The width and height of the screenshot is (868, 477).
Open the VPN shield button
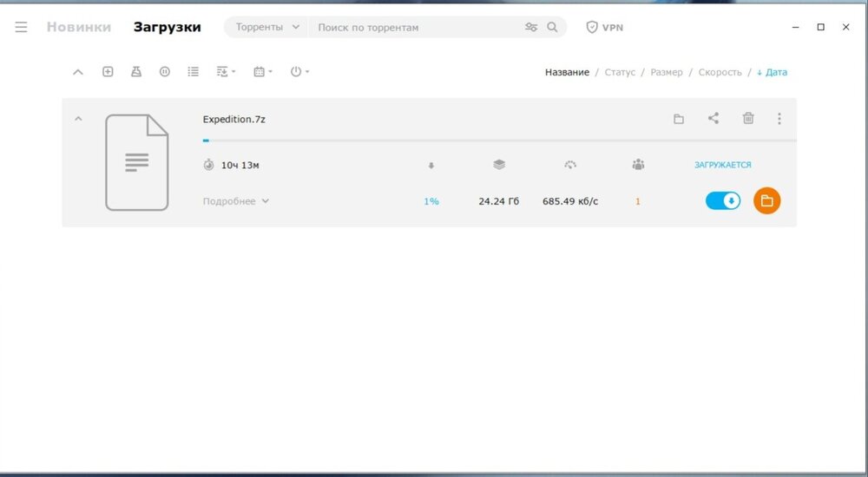pyautogui.click(x=604, y=27)
